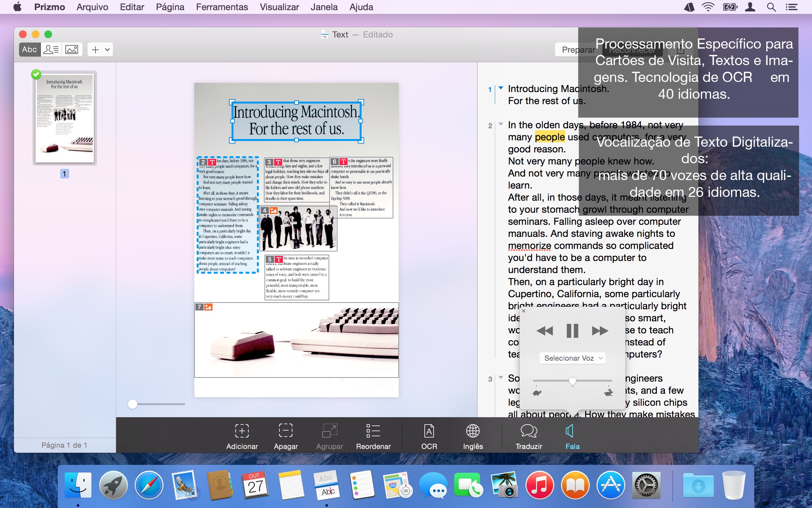The height and width of the screenshot is (508, 812).
Task: Select text region 5 T badge
Action: pos(279,259)
